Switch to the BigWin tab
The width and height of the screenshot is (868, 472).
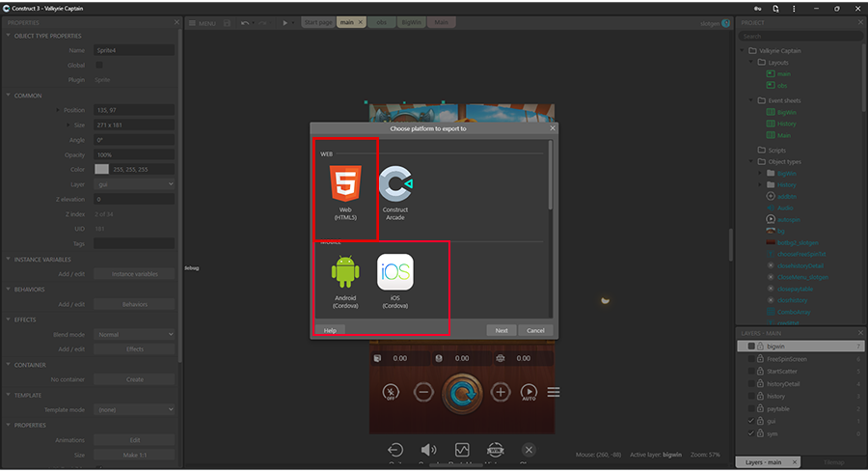411,22
